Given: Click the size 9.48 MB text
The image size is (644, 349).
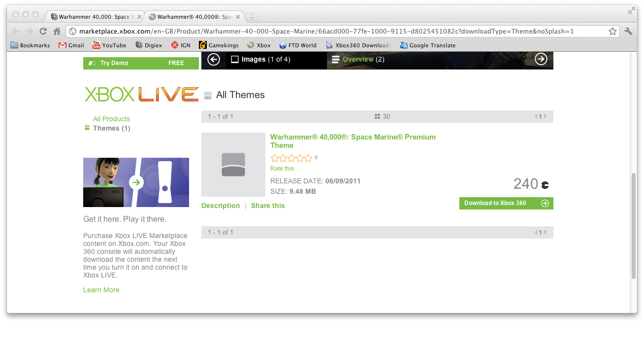Looking at the screenshot, I should [303, 191].
